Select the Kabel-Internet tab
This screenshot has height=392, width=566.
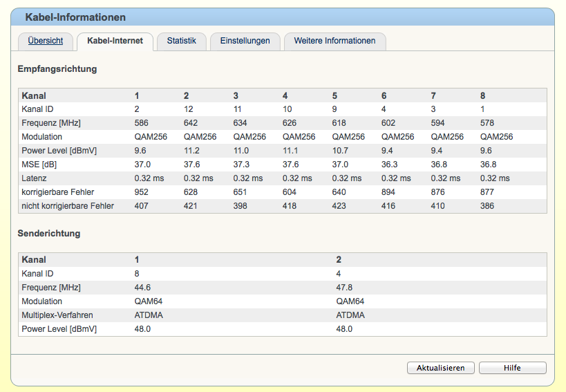[x=115, y=41]
